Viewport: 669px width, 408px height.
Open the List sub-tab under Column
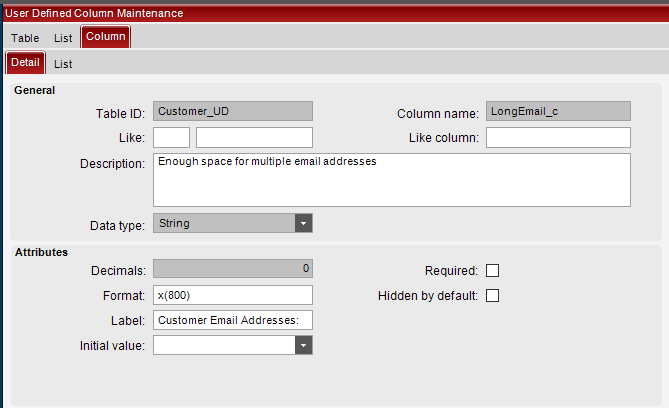(x=63, y=64)
